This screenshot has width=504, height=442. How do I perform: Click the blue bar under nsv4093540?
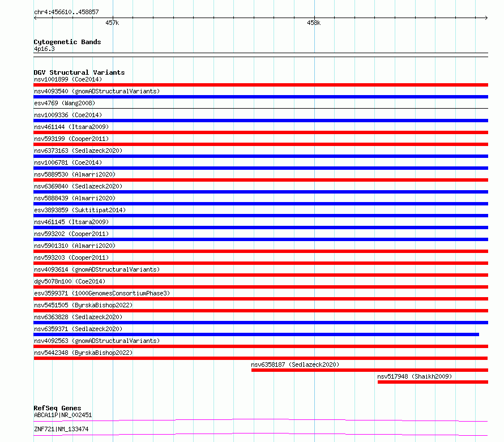[x=260, y=97]
